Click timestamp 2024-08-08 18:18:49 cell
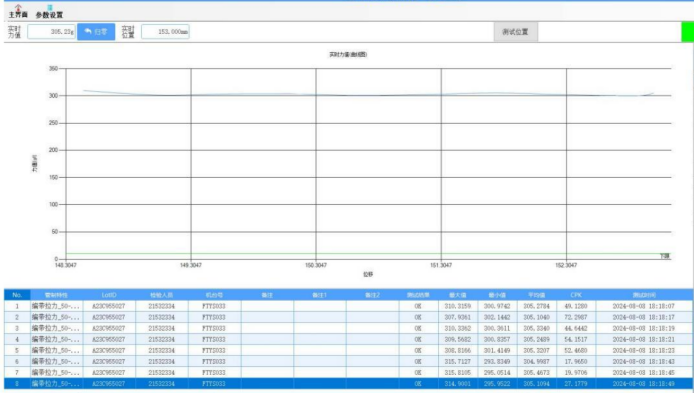This screenshot has width=695, height=394. (x=644, y=384)
